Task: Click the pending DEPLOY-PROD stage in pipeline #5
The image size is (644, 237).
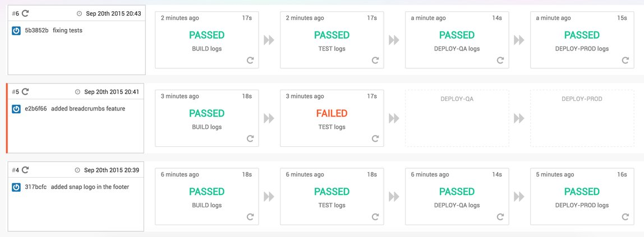Action: (x=582, y=118)
